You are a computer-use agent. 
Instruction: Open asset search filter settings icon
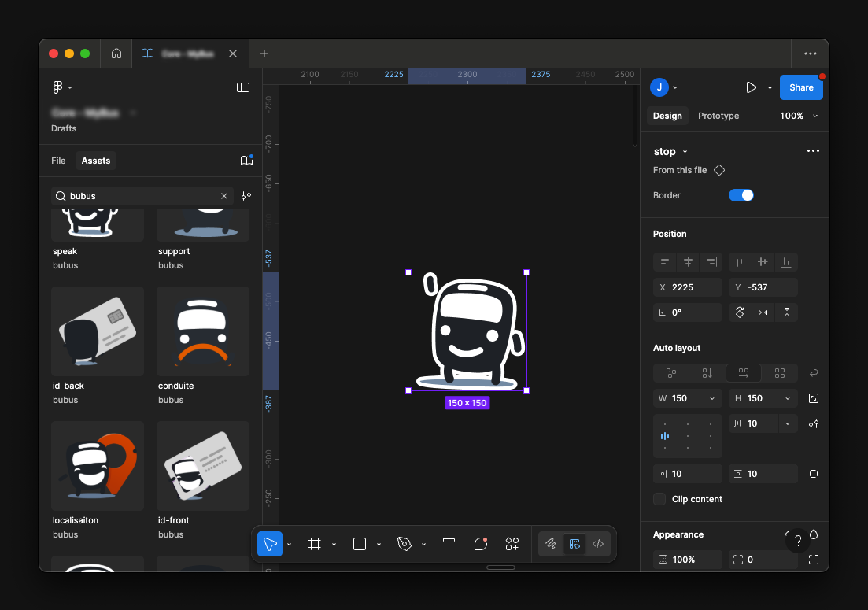pyautogui.click(x=246, y=196)
